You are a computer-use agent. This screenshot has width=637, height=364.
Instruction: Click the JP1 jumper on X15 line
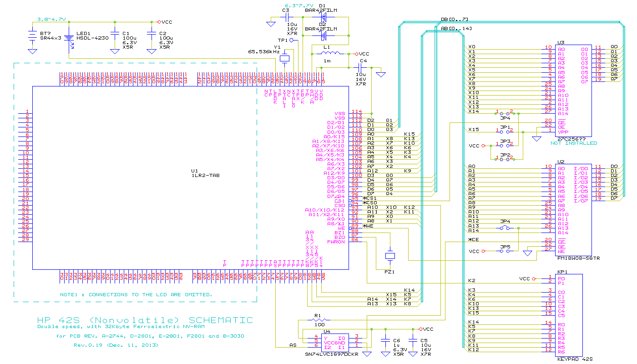click(x=505, y=131)
